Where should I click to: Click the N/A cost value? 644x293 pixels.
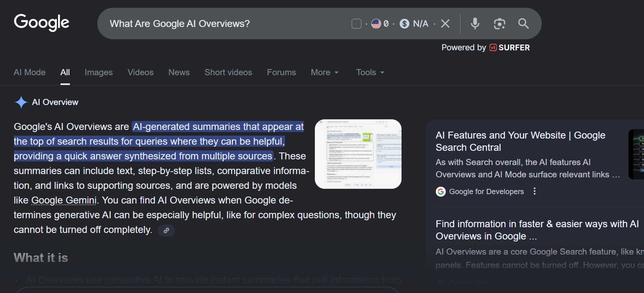tap(421, 24)
